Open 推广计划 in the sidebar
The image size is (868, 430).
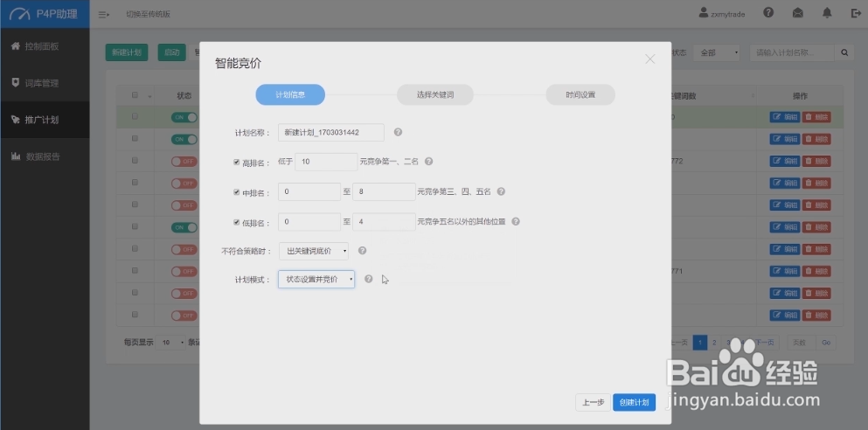tap(45, 120)
